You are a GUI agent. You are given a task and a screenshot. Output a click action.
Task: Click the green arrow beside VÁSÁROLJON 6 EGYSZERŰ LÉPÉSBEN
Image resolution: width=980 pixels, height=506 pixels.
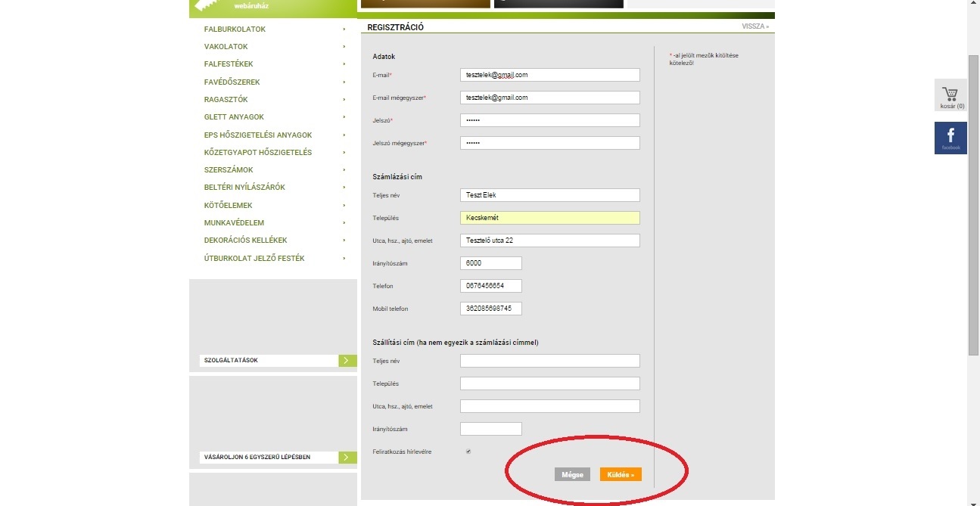click(x=347, y=457)
